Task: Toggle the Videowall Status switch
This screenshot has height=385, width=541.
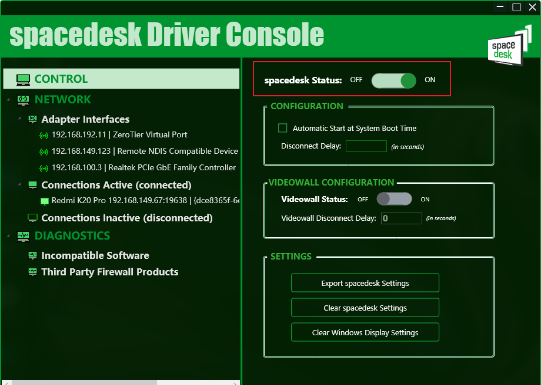Action: (x=394, y=199)
